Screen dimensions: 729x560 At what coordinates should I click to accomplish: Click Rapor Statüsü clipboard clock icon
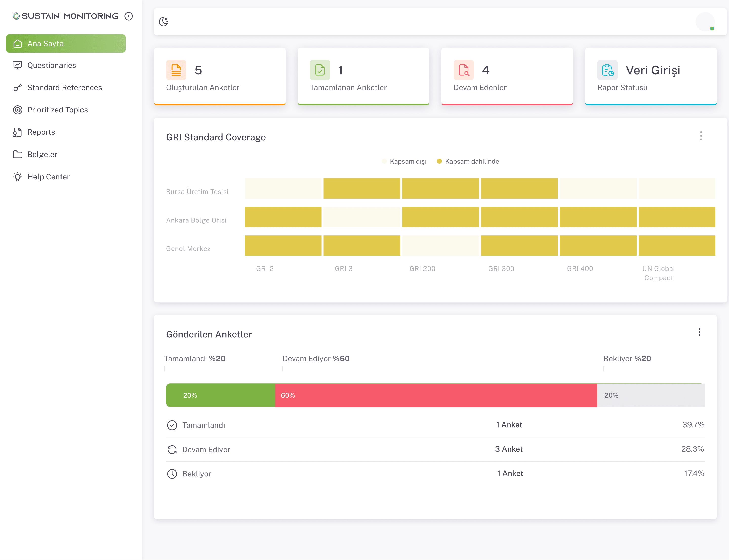607,70
